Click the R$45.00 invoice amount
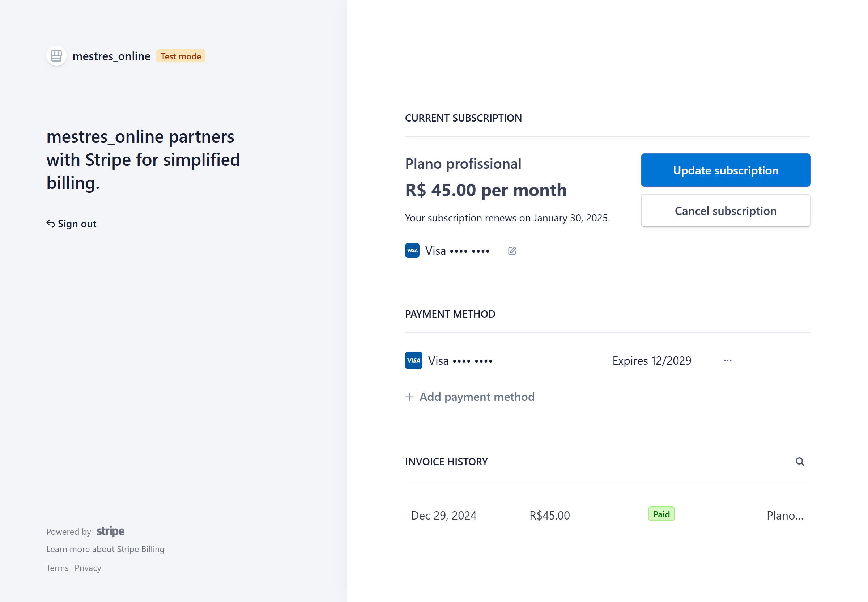This screenshot has height=602, width=868. (549, 516)
